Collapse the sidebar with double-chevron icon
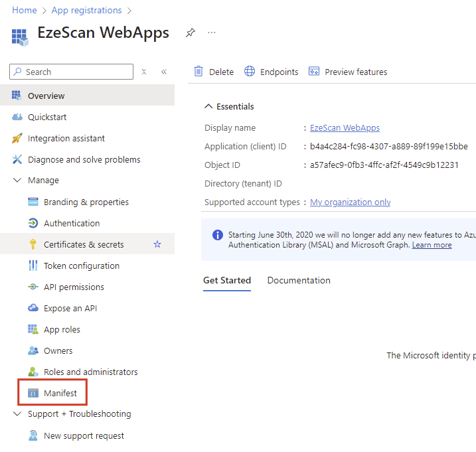Image resolution: width=476 pixels, height=452 pixels. tap(163, 72)
